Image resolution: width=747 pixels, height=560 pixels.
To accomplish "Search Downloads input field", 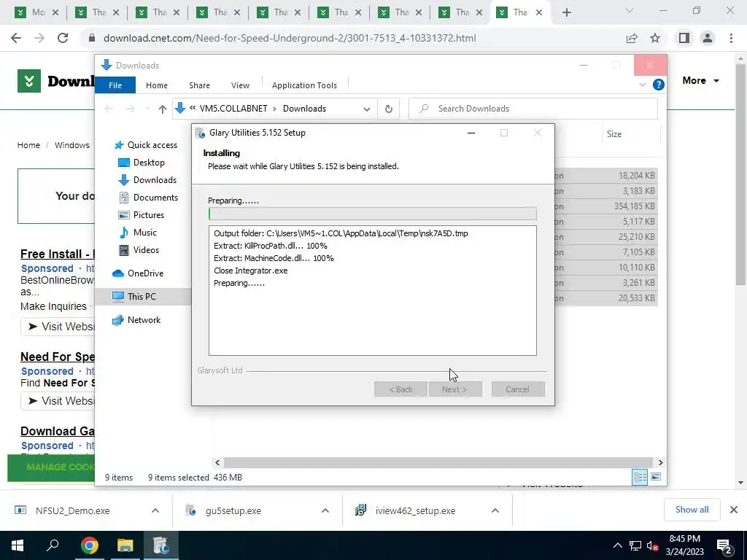I will tap(533, 109).
